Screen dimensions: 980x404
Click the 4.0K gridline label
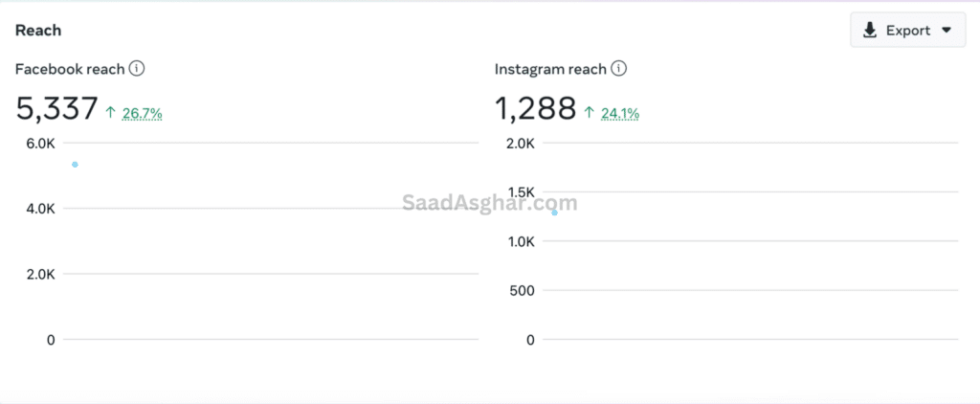[40, 209]
